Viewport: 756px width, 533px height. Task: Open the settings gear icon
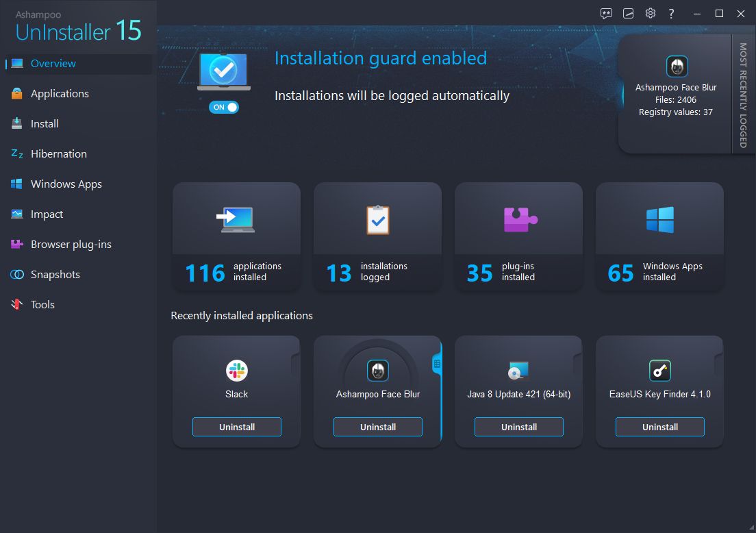[x=650, y=12]
